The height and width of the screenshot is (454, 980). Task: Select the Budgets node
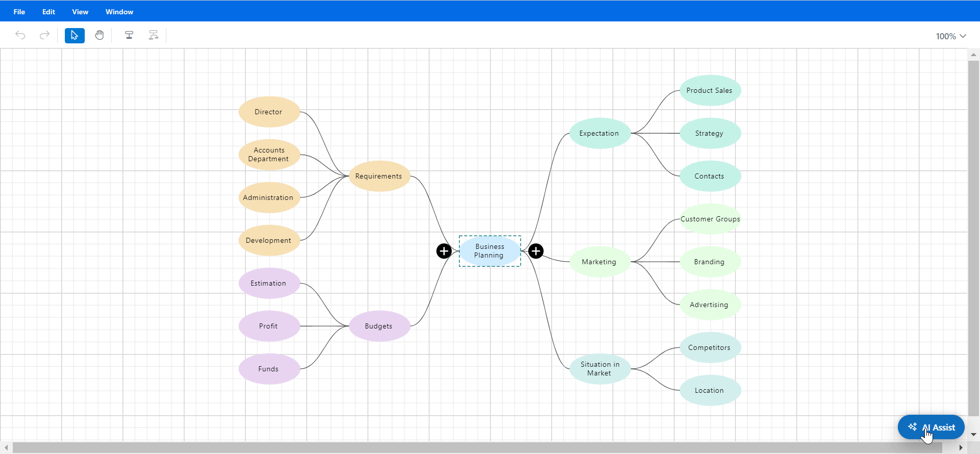(379, 326)
